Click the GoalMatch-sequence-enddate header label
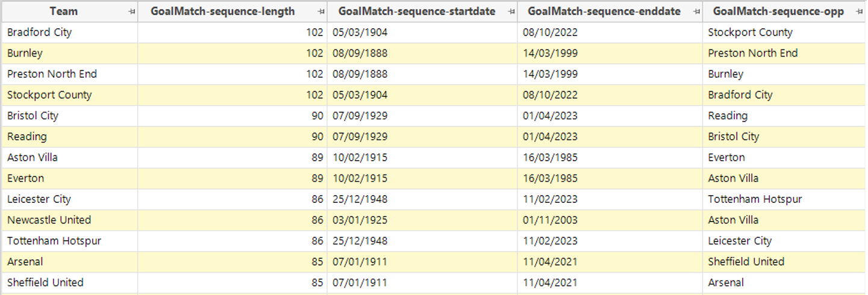Image resolution: width=868 pixels, height=295 pixels. click(604, 11)
